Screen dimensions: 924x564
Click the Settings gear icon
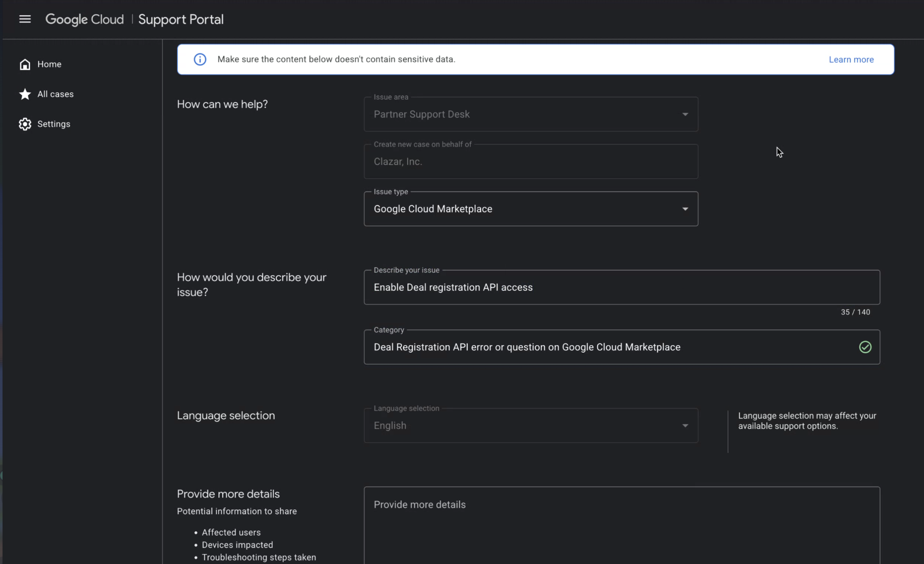click(25, 124)
